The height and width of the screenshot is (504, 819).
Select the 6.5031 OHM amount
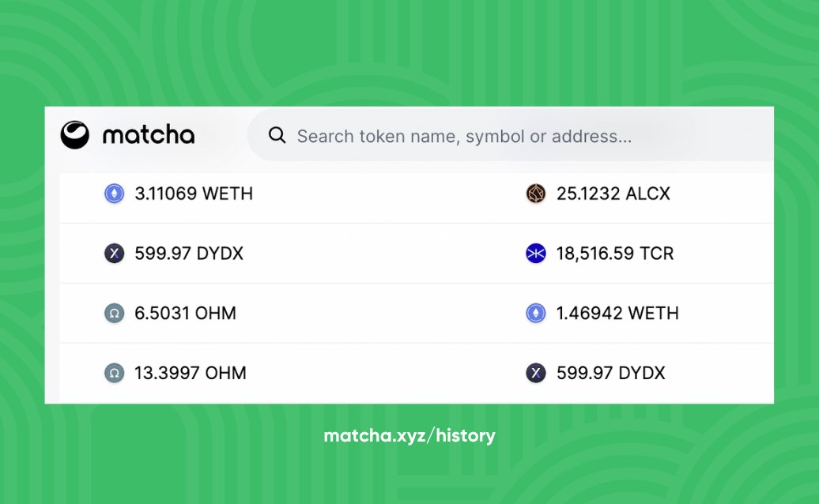186,313
